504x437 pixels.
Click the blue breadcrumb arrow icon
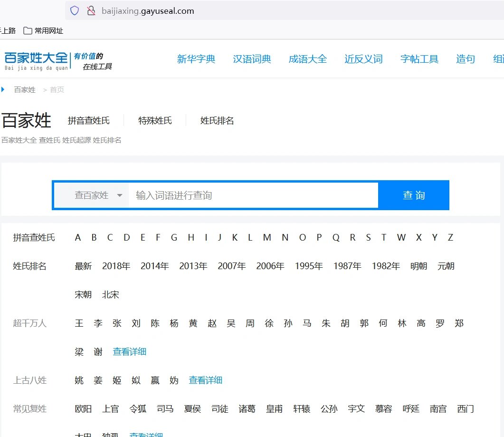click(3, 89)
